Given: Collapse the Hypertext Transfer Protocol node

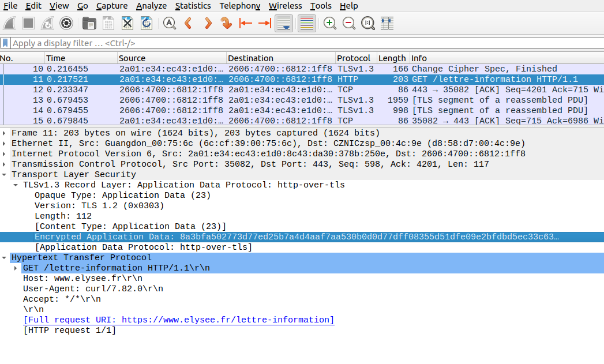Looking at the screenshot, I should (4, 258).
